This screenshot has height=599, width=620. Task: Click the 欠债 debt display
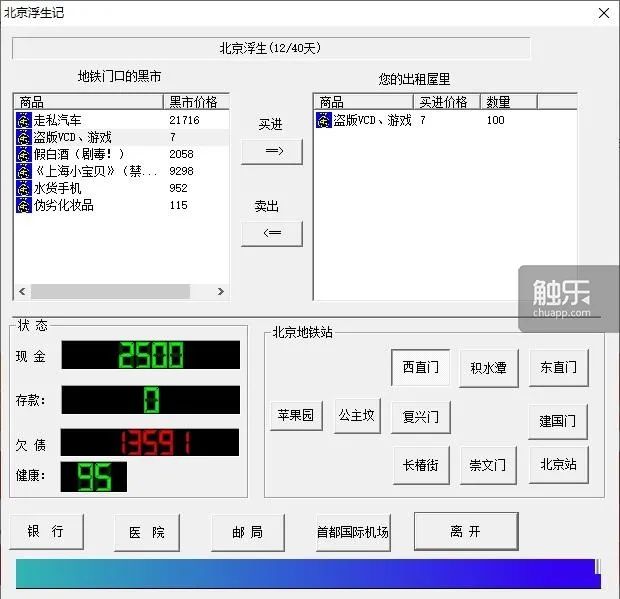click(x=150, y=442)
